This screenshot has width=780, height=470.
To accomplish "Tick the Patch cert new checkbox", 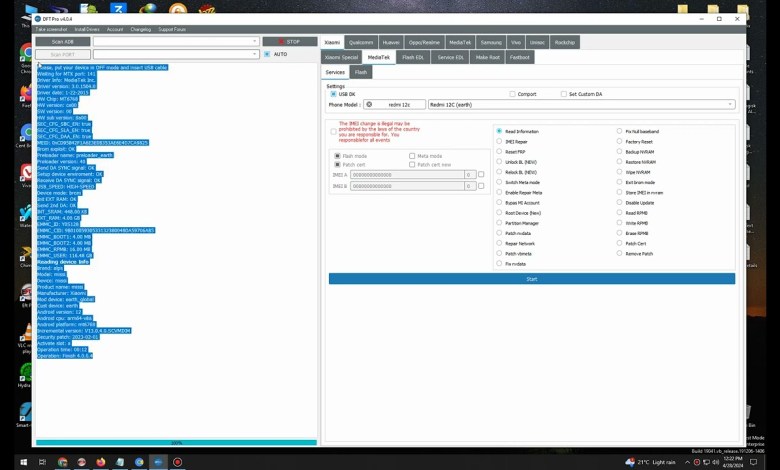I will (x=412, y=165).
